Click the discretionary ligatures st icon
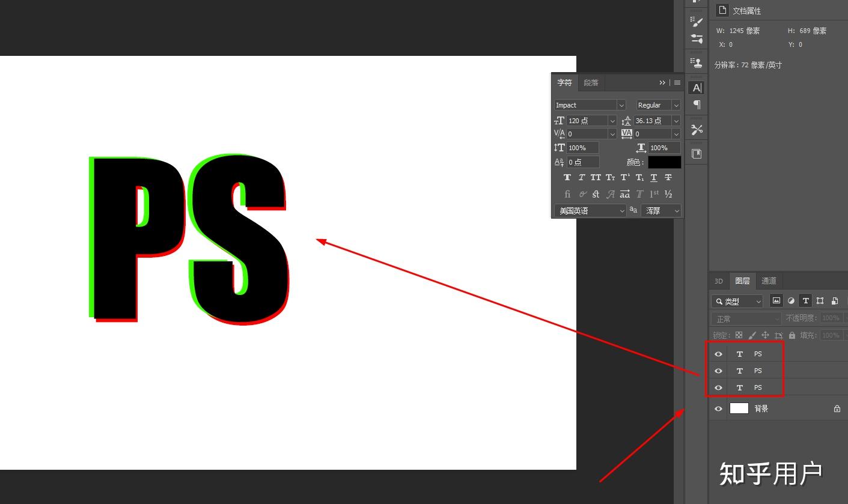The height and width of the screenshot is (504, 848). 596,194
